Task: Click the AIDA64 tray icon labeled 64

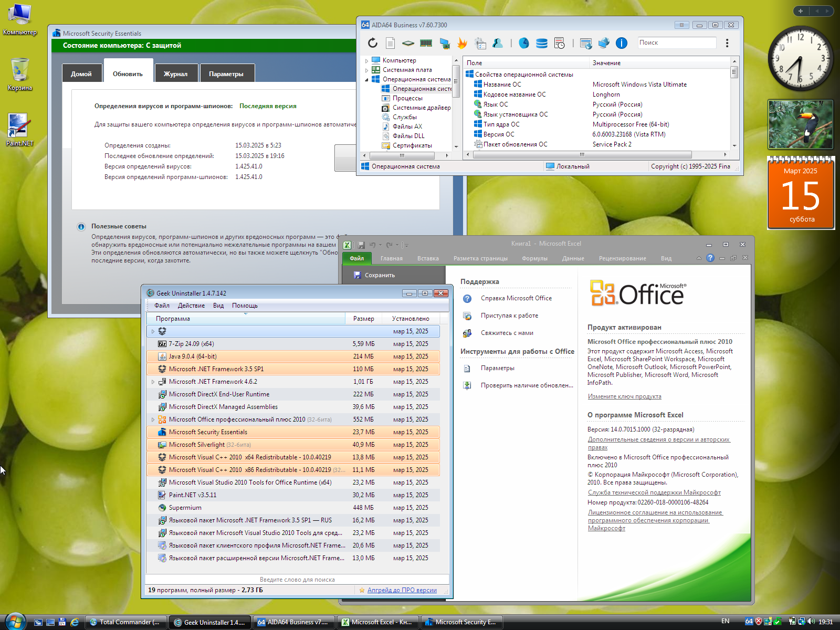Action: click(749, 622)
